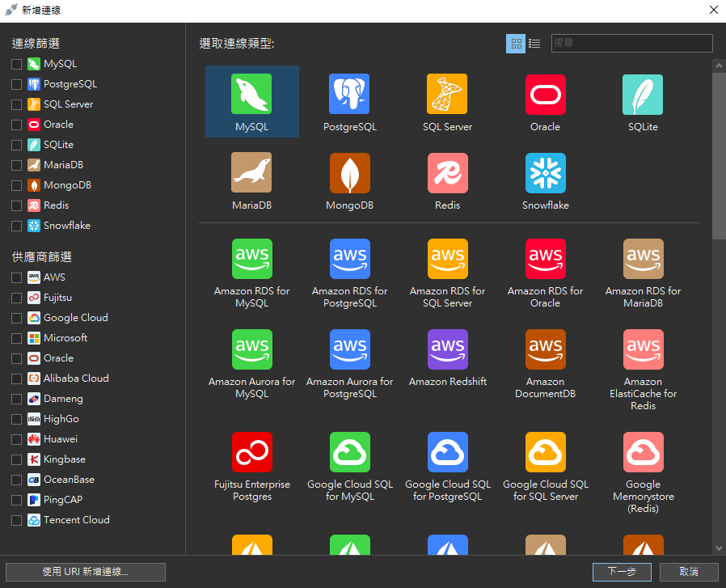
Task: Choose the SQL Server connection icon
Action: pos(447,95)
